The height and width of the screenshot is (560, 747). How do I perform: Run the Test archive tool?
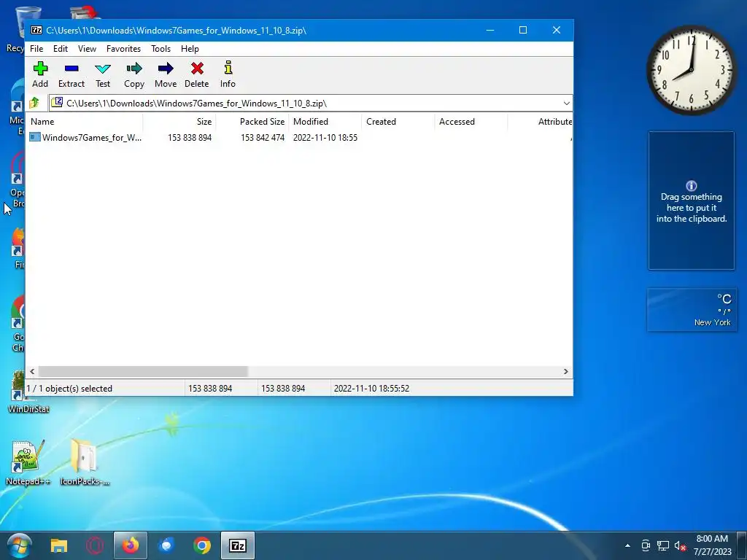[103, 75]
